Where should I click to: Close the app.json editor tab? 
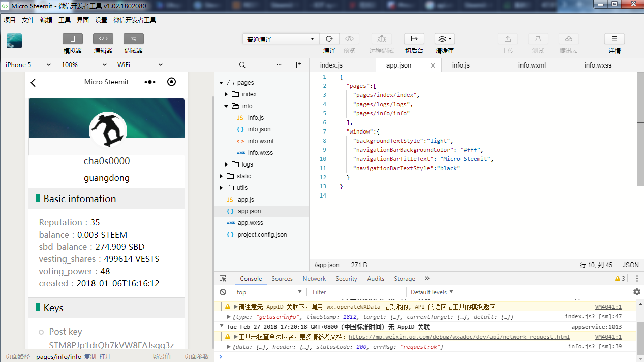pyautogui.click(x=433, y=65)
